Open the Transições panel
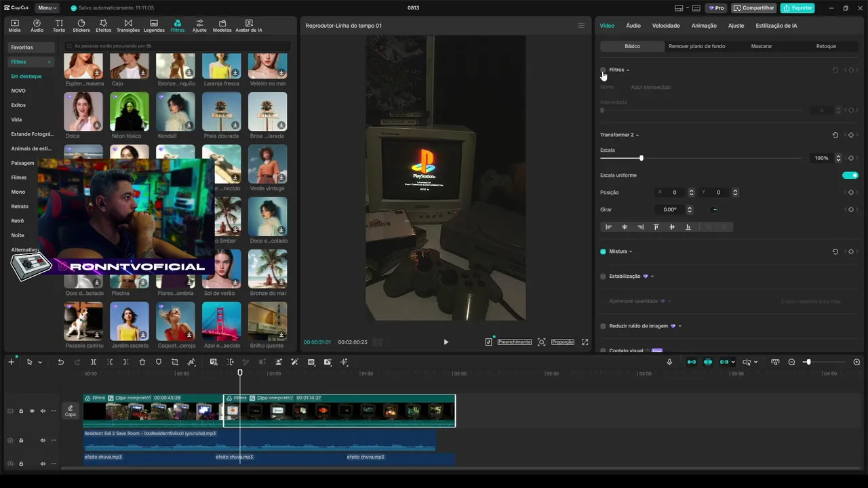The height and width of the screenshot is (488, 868). [128, 26]
